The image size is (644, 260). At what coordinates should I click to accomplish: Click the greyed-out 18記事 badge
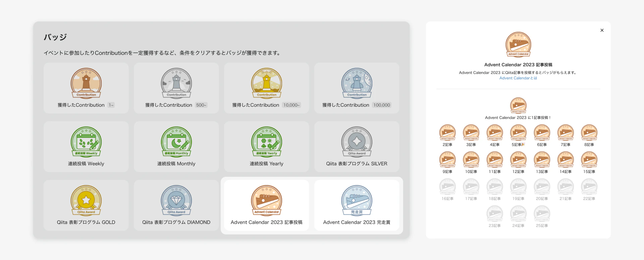[495, 187]
